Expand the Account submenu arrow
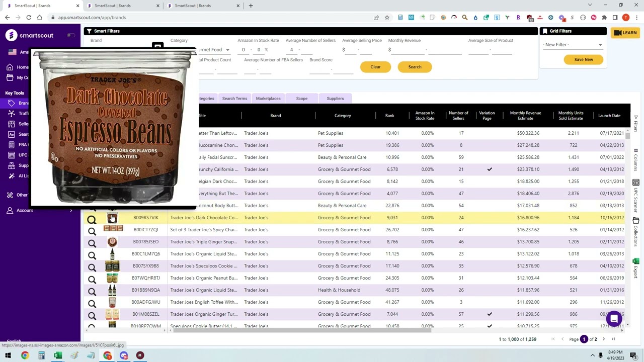Screen dimensions: 644x362 coord(71,211)
